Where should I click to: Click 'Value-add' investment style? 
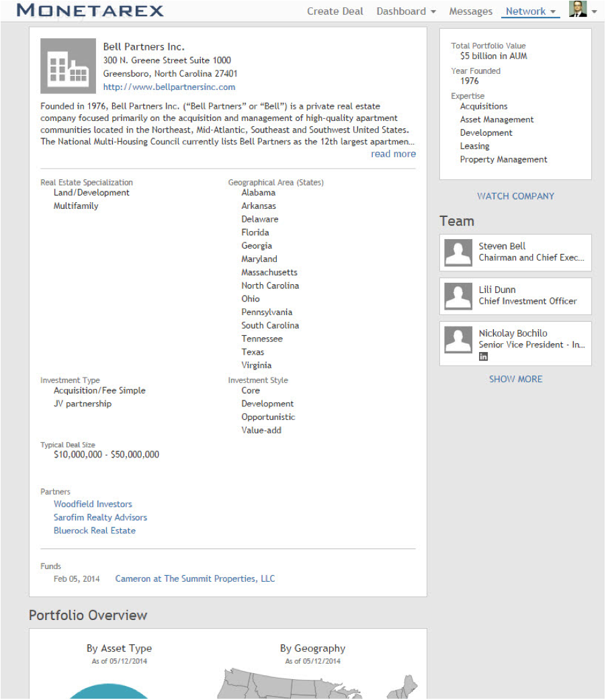pyautogui.click(x=261, y=431)
